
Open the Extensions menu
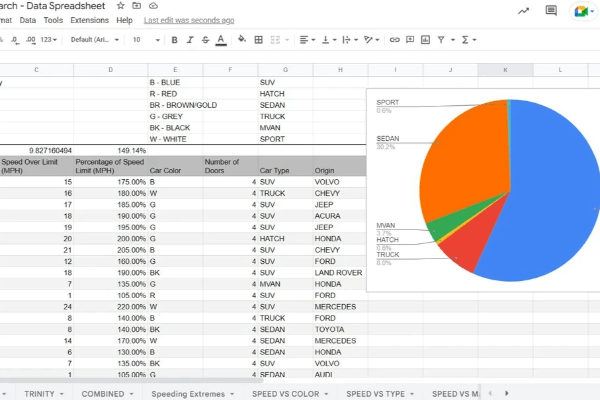pyautogui.click(x=90, y=20)
